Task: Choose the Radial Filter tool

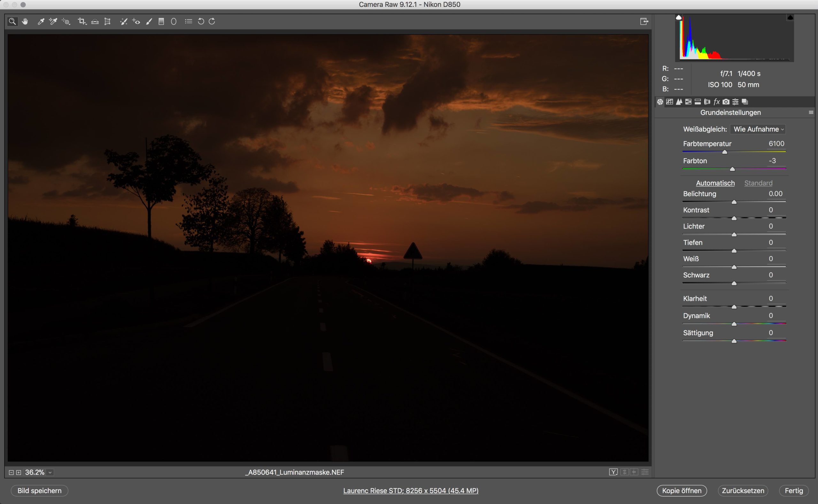Action: pos(174,22)
